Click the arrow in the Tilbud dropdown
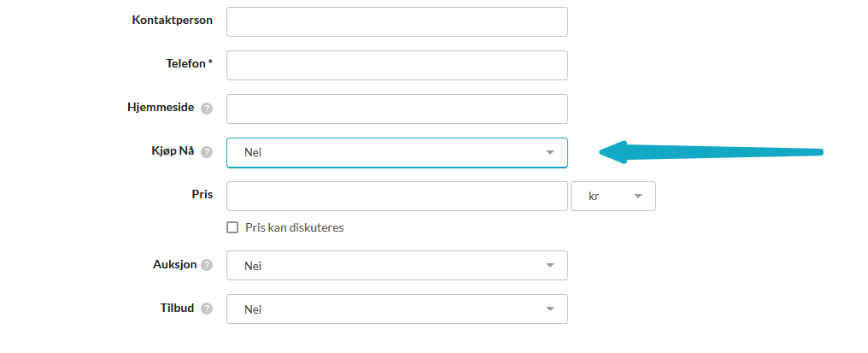The height and width of the screenshot is (353, 868). coord(550,309)
